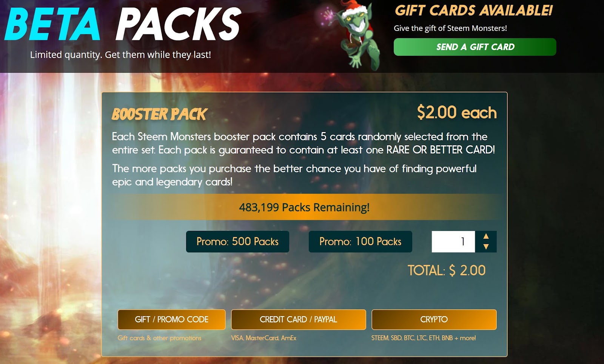Increase pack quantity with the up arrow
The height and width of the screenshot is (364, 604).
click(486, 236)
